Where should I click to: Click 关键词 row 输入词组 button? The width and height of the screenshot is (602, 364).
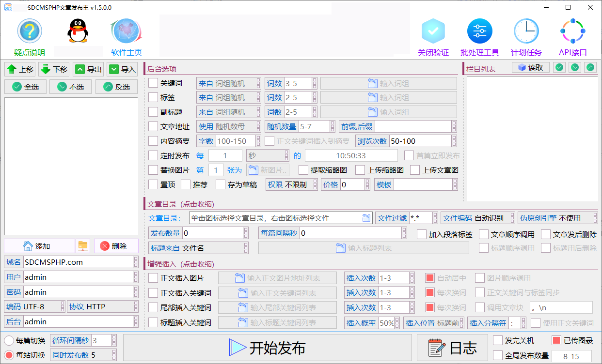tap(389, 83)
